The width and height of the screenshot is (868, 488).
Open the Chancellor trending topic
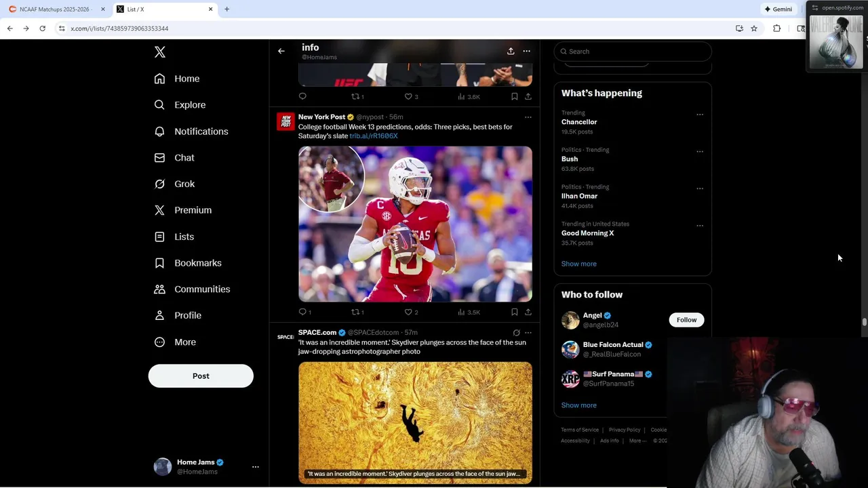pos(579,122)
